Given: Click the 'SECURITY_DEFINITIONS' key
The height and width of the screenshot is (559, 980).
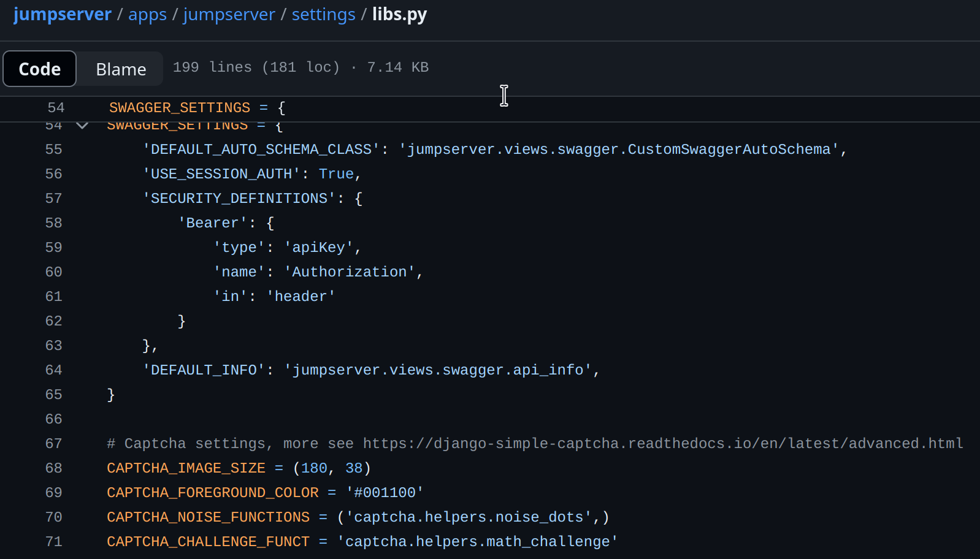Looking at the screenshot, I should click(x=239, y=199).
